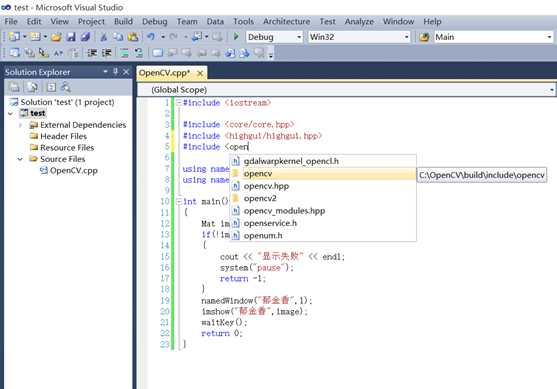557x389 pixels.
Task: Collapse the test project node
Action: coord(10,114)
